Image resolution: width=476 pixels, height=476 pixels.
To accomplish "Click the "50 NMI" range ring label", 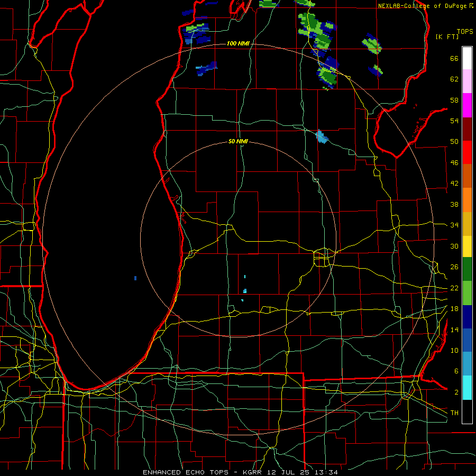I will click(238, 141).
